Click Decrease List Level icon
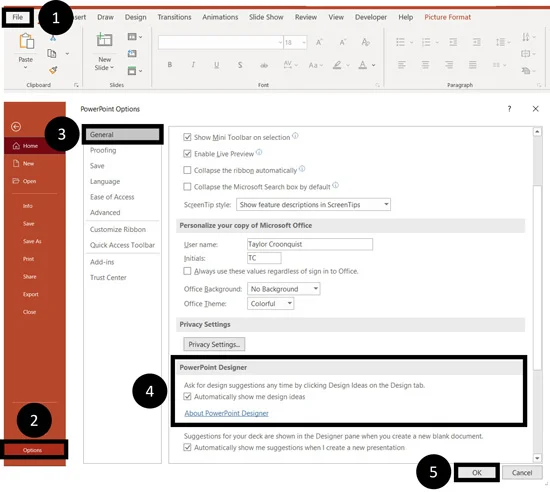 (453, 42)
